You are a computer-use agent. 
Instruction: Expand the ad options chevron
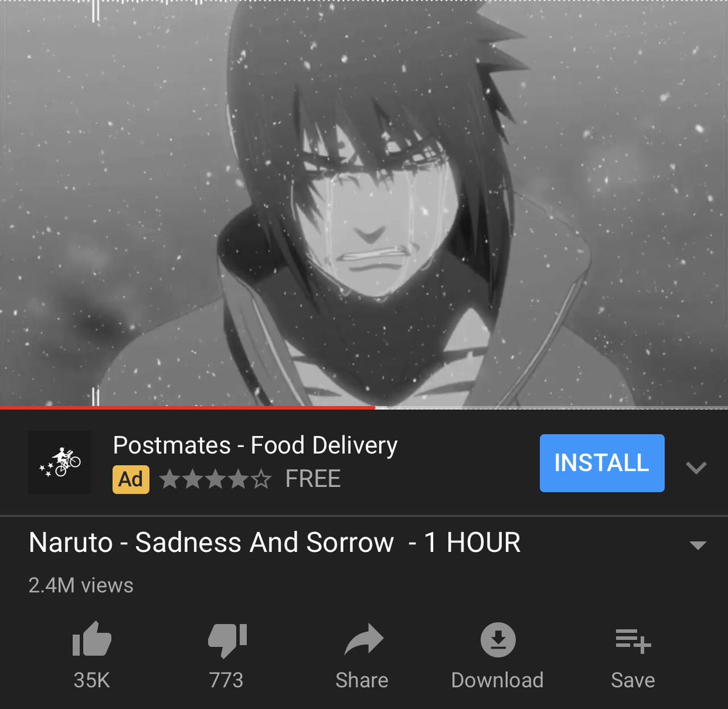coord(696,467)
